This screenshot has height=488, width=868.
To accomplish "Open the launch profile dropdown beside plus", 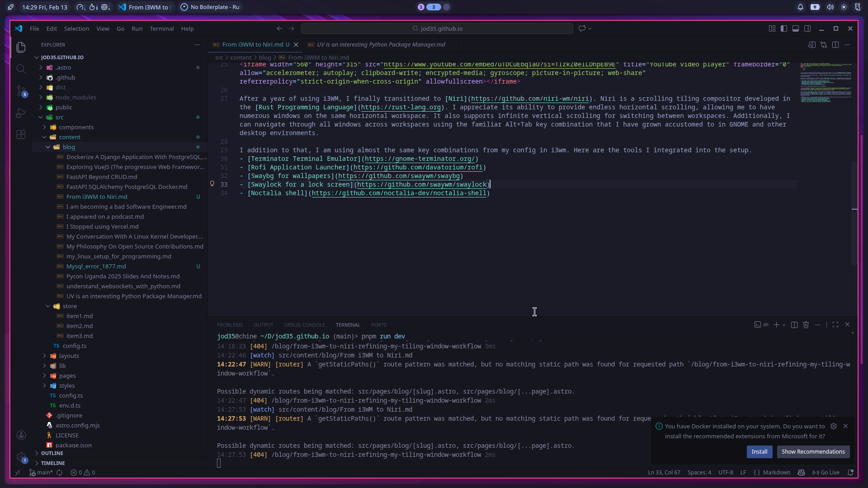I will [784, 325].
